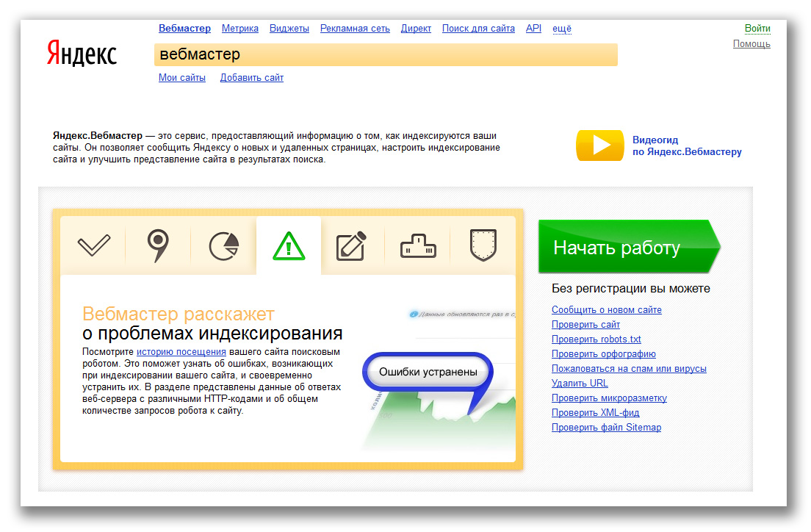Select the checkmark tab icon
The width and height of the screenshot is (811, 532).
pyautogui.click(x=93, y=245)
